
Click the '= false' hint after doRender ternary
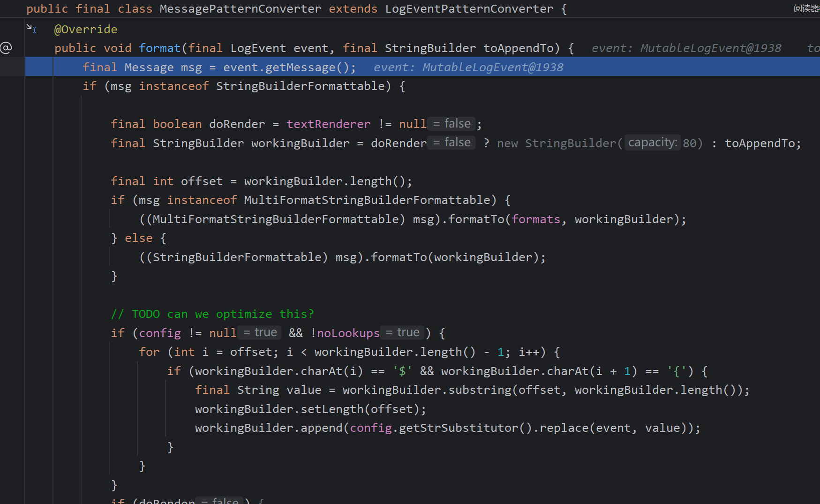[451, 143]
